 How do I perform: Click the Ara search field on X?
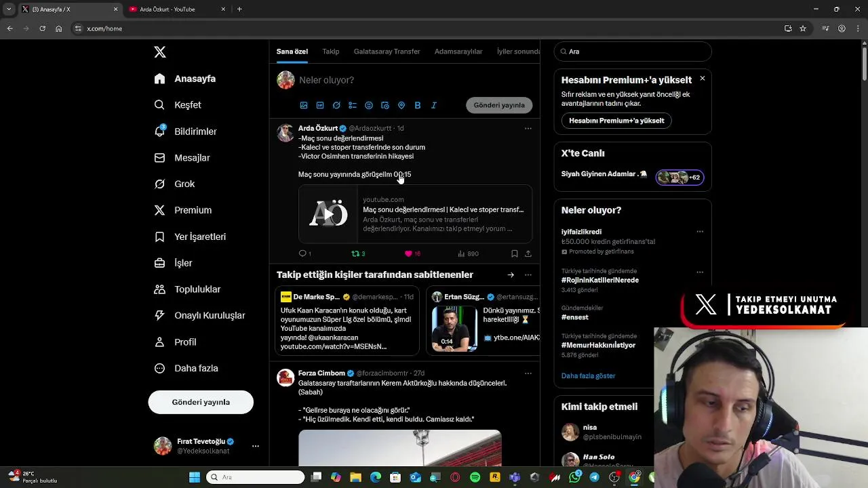coord(633,52)
